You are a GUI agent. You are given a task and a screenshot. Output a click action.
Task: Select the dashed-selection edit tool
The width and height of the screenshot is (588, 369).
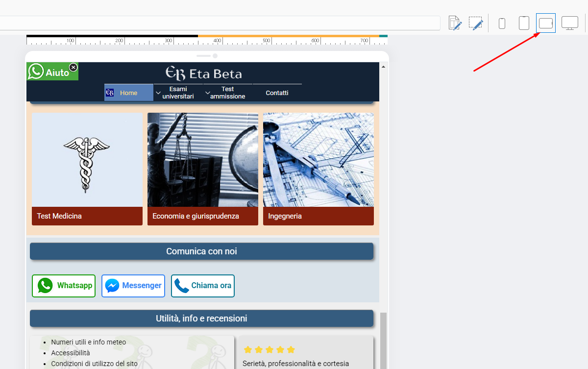click(476, 23)
